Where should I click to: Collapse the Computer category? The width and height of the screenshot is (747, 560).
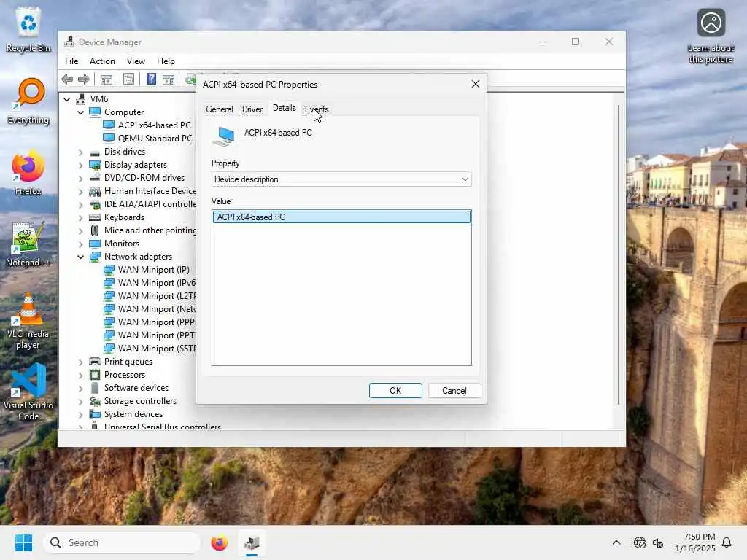click(x=80, y=112)
